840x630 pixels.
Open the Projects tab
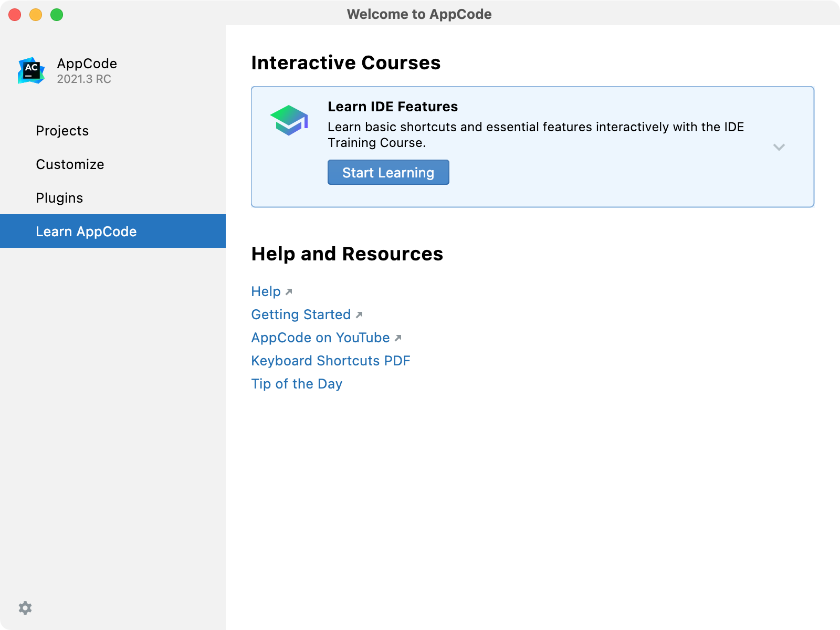pyautogui.click(x=62, y=131)
